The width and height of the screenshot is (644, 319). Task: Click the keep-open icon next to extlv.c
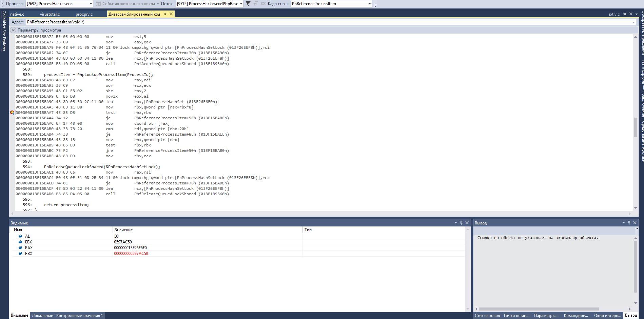click(x=625, y=14)
